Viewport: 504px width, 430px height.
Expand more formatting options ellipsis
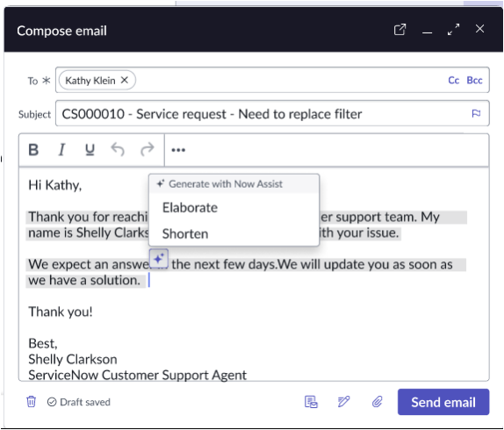click(x=178, y=150)
